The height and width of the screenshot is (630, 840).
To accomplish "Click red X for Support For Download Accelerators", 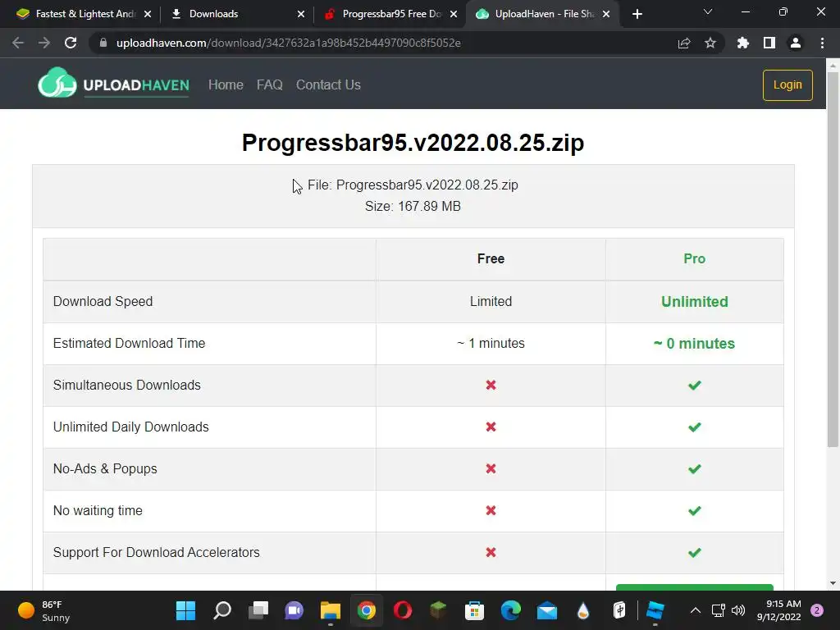I will click(491, 552).
